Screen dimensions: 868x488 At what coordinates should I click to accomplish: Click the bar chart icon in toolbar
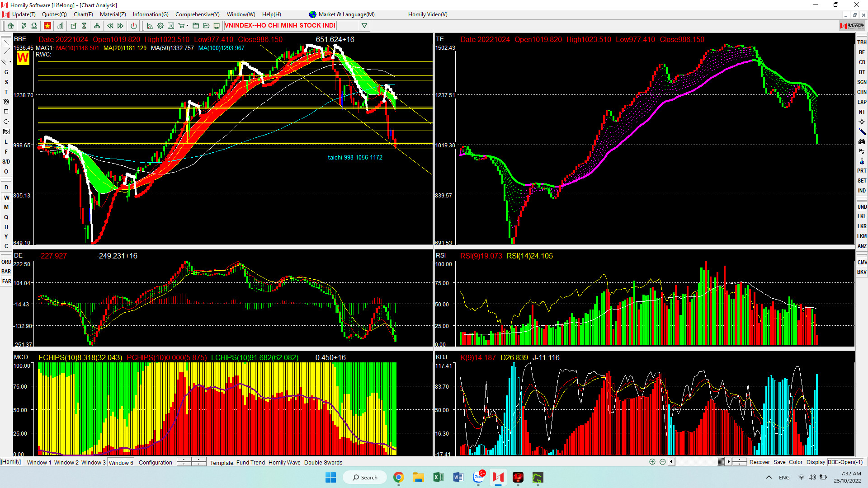[x=60, y=26]
